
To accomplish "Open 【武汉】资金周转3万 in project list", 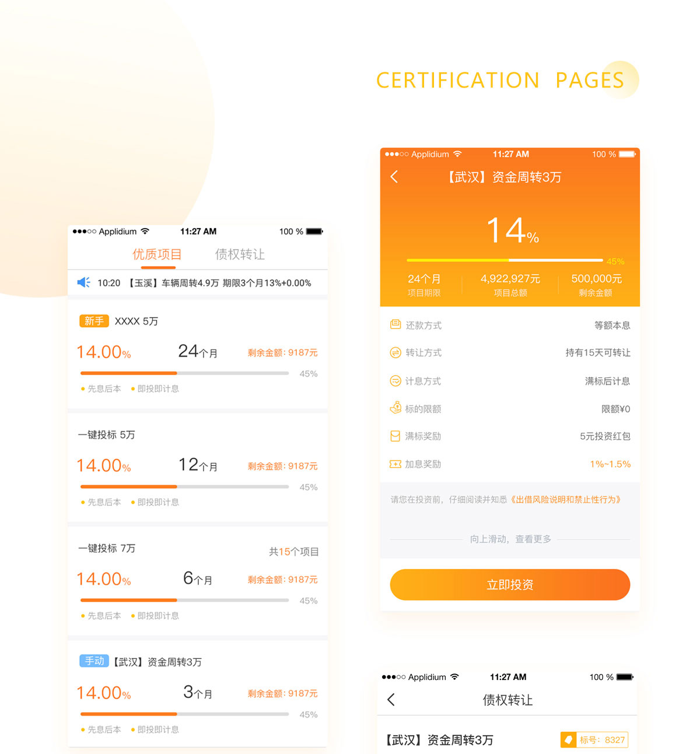I will pyautogui.click(x=157, y=662).
